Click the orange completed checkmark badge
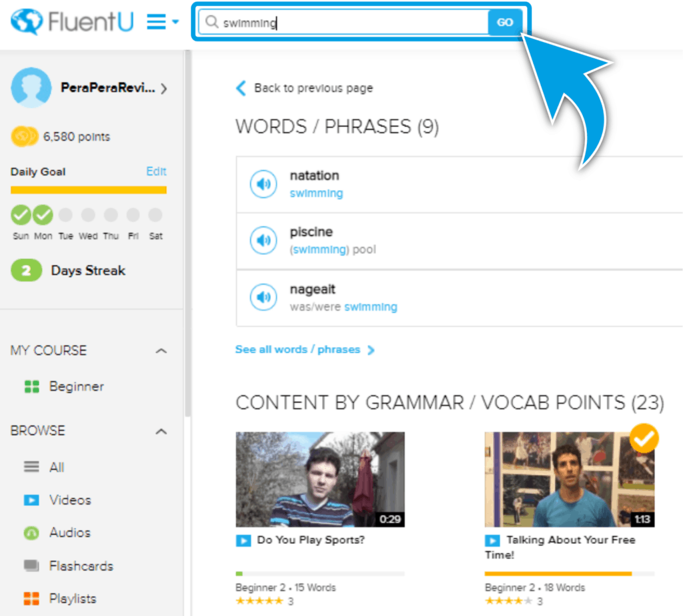This screenshot has height=616, width=683. click(644, 438)
